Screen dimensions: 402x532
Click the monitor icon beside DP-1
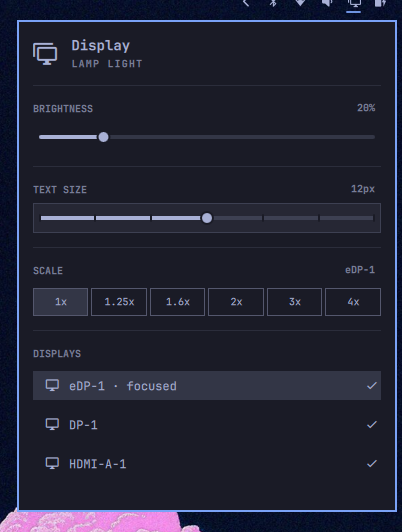pyautogui.click(x=52, y=424)
